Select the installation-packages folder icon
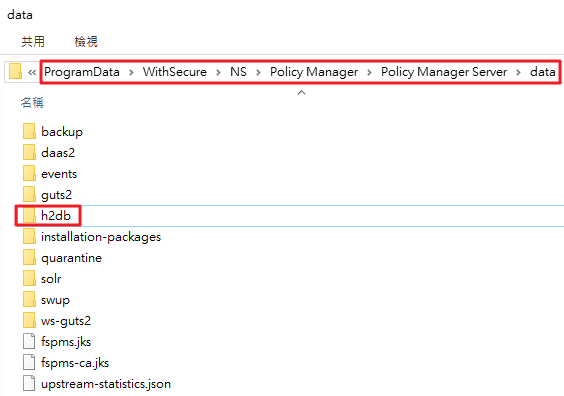The width and height of the screenshot is (564, 396). click(x=29, y=236)
